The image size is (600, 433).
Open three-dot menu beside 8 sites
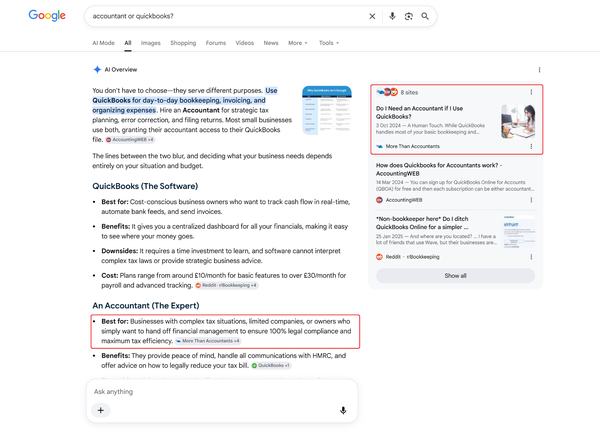pos(531,92)
